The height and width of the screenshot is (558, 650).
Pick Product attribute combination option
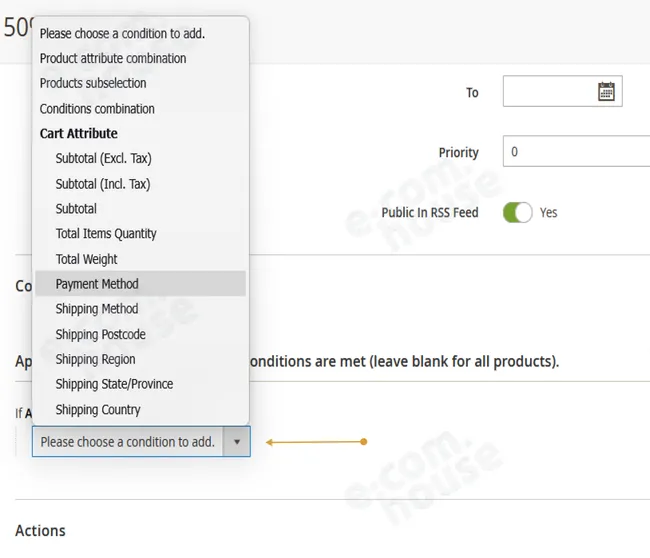pyautogui.click(x=141, y=58)
